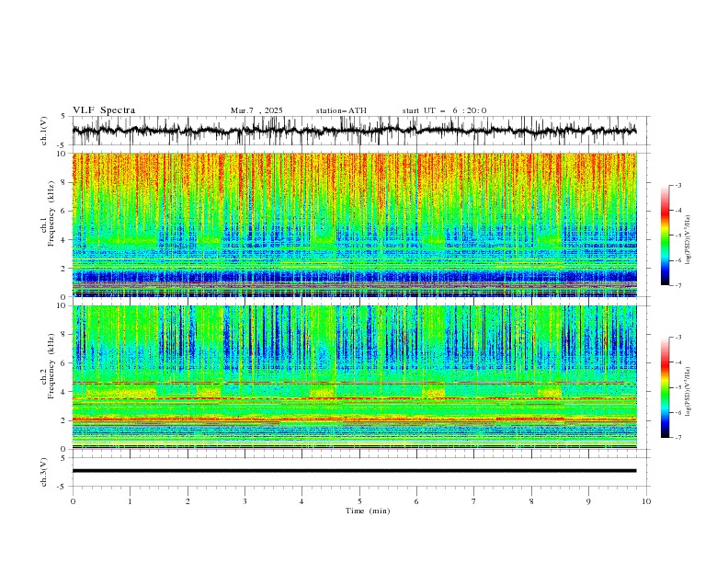Viewport: 728px width, 563px height.
Task: Click the "VLF Spectra" plot title
Action: (x=104, y=110)
